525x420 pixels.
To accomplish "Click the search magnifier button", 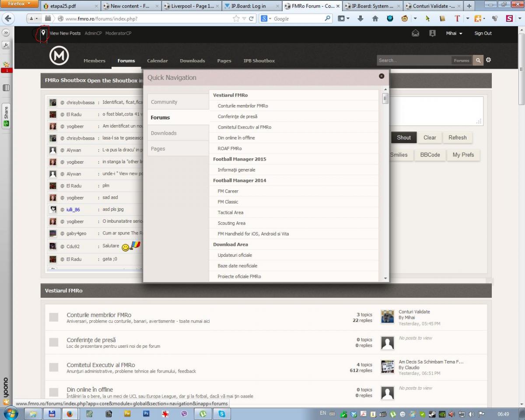I will tap(478, 60).
